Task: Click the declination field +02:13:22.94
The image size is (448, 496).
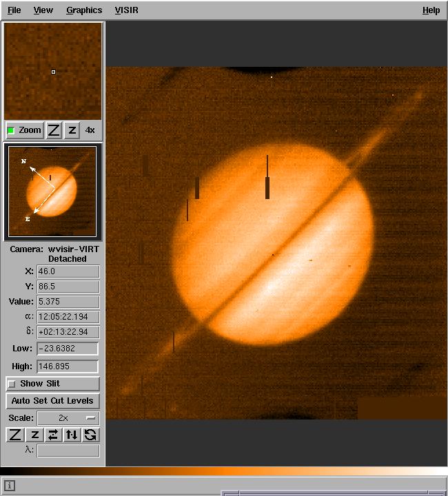Action: [x=68, y=332]
